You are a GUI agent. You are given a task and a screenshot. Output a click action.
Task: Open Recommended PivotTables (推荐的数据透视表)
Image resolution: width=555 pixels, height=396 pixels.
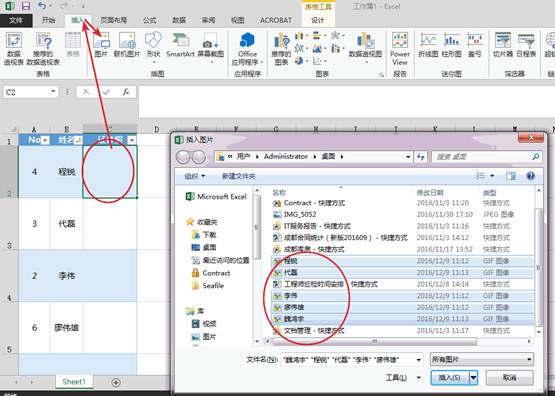coord(43,49)
